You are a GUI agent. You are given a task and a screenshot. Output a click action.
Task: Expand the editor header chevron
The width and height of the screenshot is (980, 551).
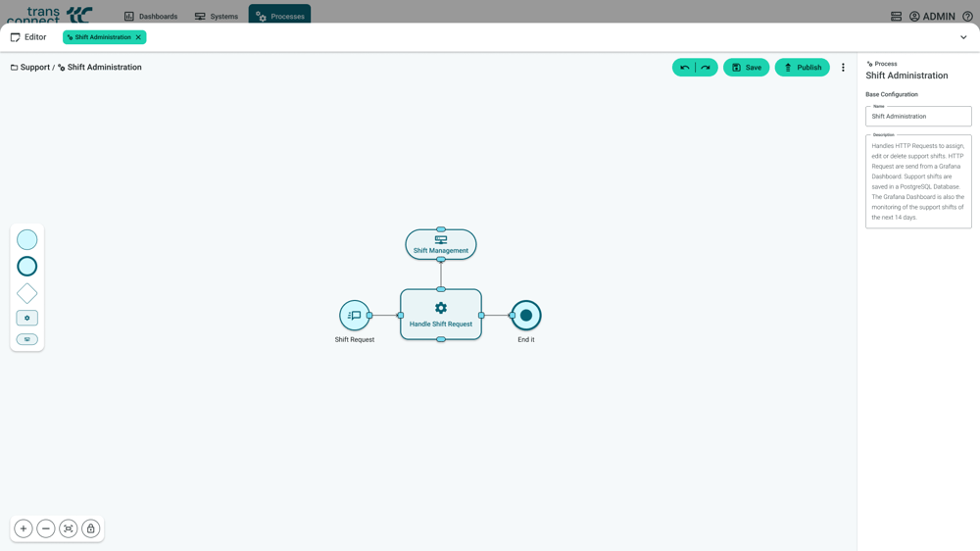point(963,37)
